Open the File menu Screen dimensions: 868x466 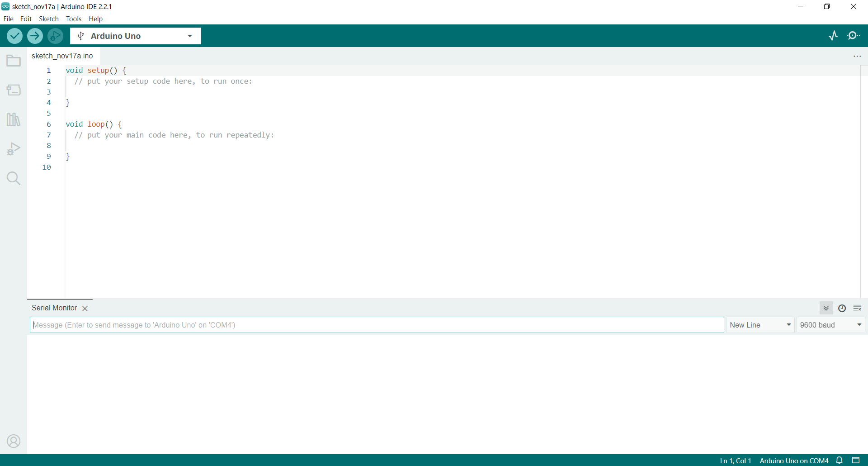pyautogui.click(x=8, y=19)
